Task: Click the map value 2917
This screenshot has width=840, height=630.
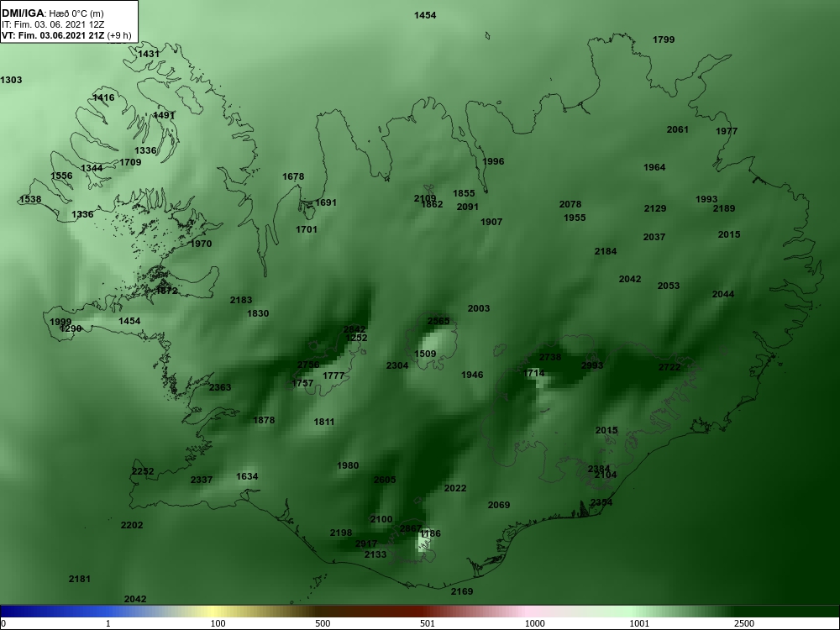Action: click(366, 543)
